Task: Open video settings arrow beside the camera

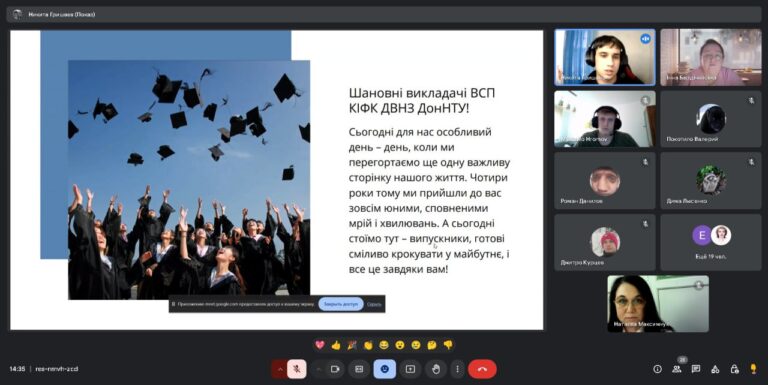Action: click(318, 369)
